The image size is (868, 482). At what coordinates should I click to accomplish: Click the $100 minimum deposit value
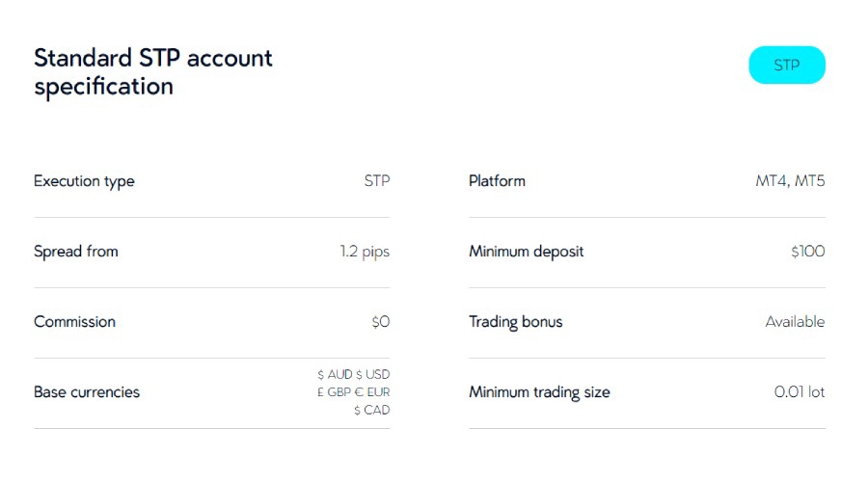pos(807,252)
